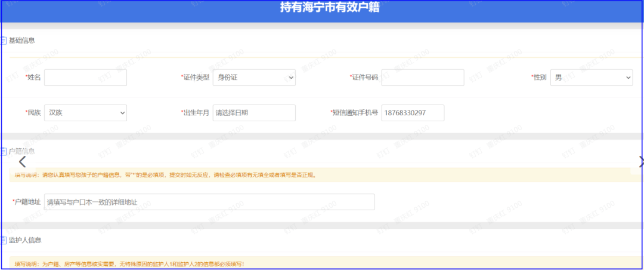Click the 短信通知手机号 field label
The width and height of the screenshot is (644, 270).
coord(354,113)
